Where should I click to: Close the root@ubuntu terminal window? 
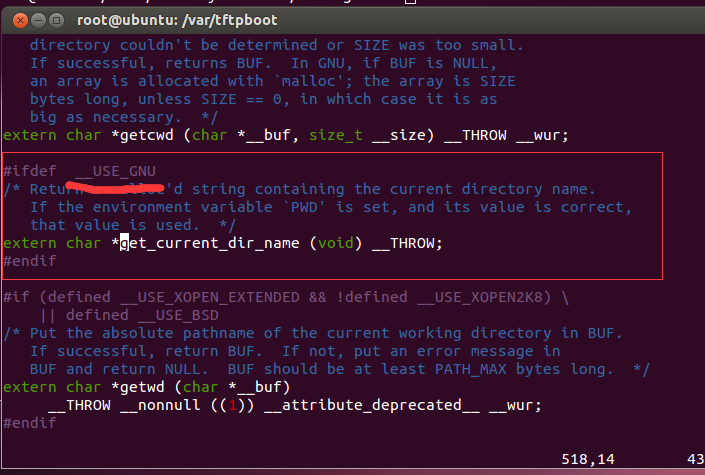pos(20,20)
